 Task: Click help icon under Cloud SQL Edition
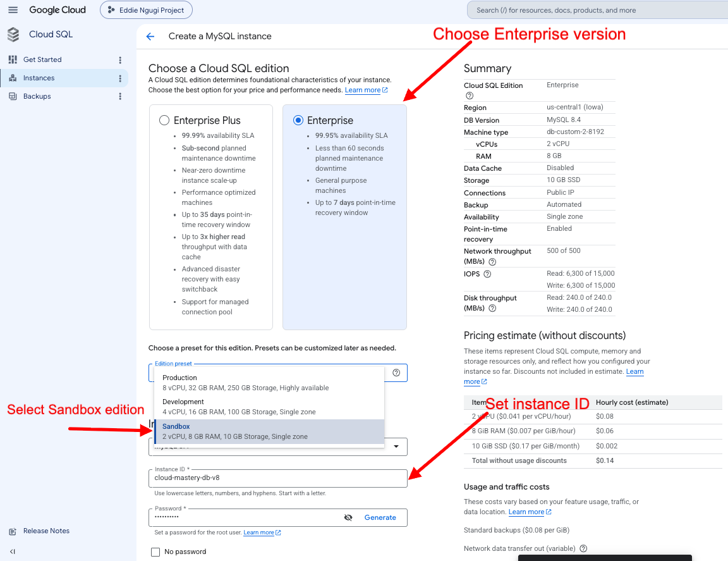pos(470,96)
